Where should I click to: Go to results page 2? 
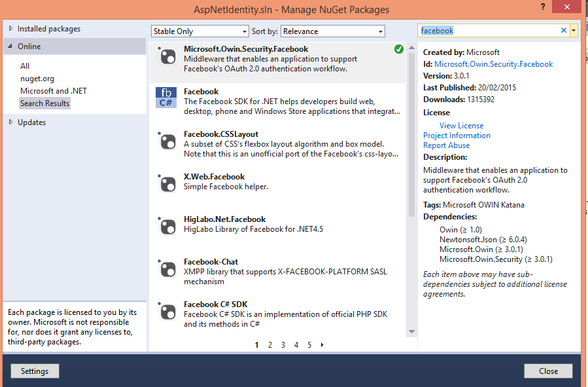[270, 345]
